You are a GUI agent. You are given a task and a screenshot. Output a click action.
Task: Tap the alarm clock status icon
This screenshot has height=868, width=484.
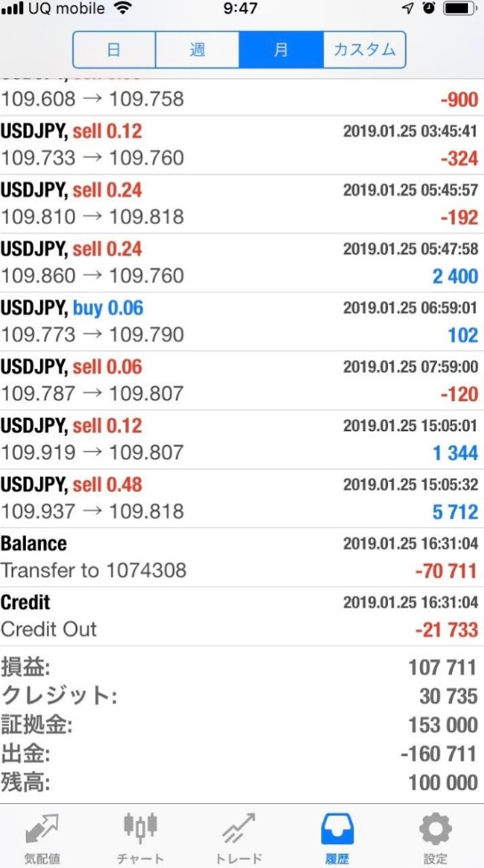[429, 8]
